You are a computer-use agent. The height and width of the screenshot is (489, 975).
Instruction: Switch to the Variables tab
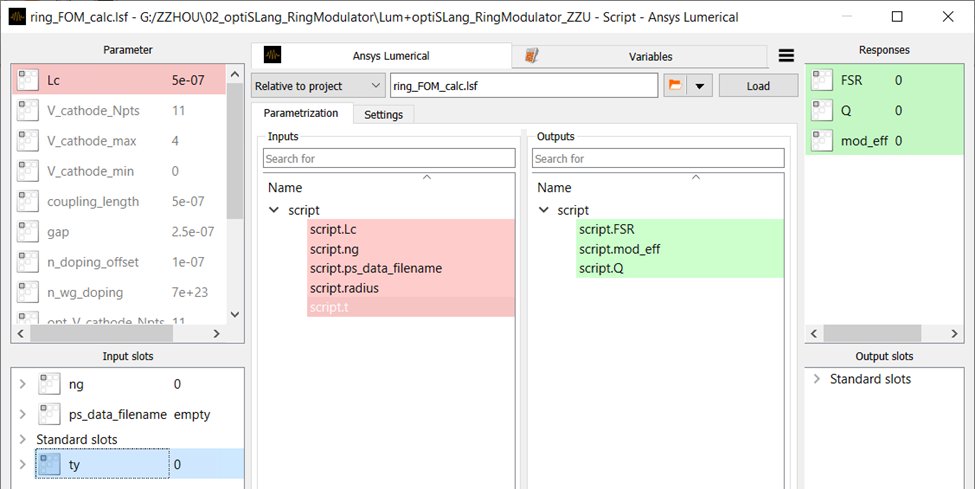click(x=639, y=57)
